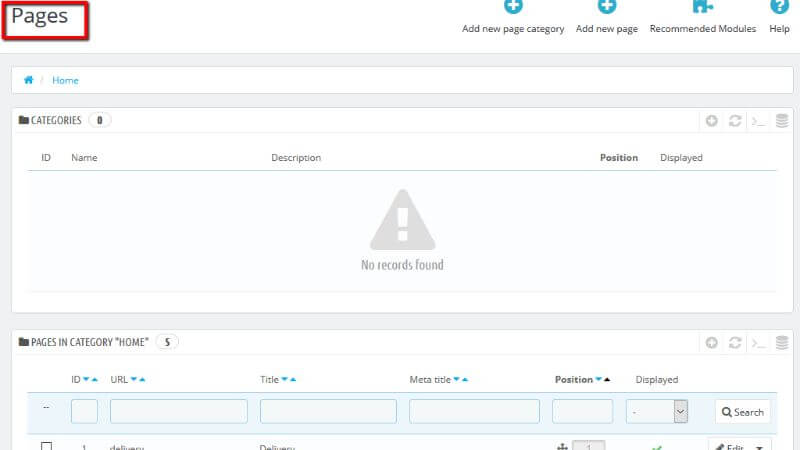Focus the URL filter field
Viewport: 800px width, 450px height.
tap(179, 411)
